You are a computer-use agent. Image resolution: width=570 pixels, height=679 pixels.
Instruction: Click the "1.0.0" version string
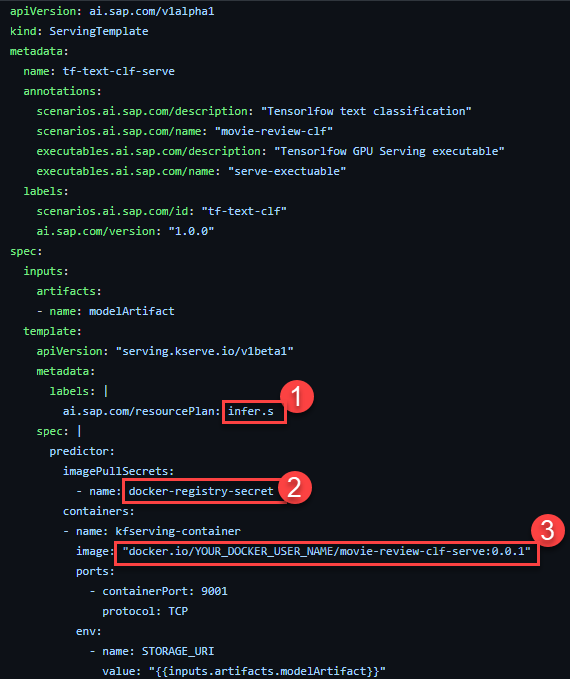point(191,231)
